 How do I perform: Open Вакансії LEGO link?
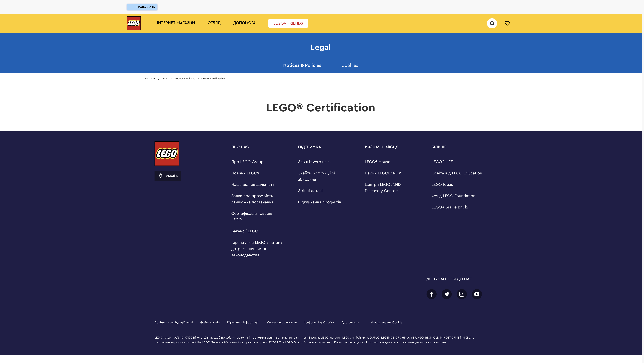pyautogui.click(x=245, y=231)
